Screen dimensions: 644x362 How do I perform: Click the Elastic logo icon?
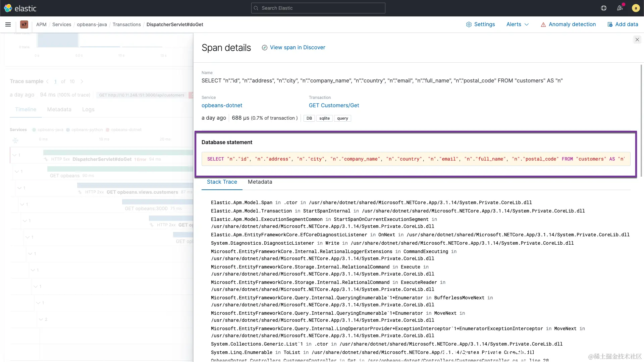[8, 8]
